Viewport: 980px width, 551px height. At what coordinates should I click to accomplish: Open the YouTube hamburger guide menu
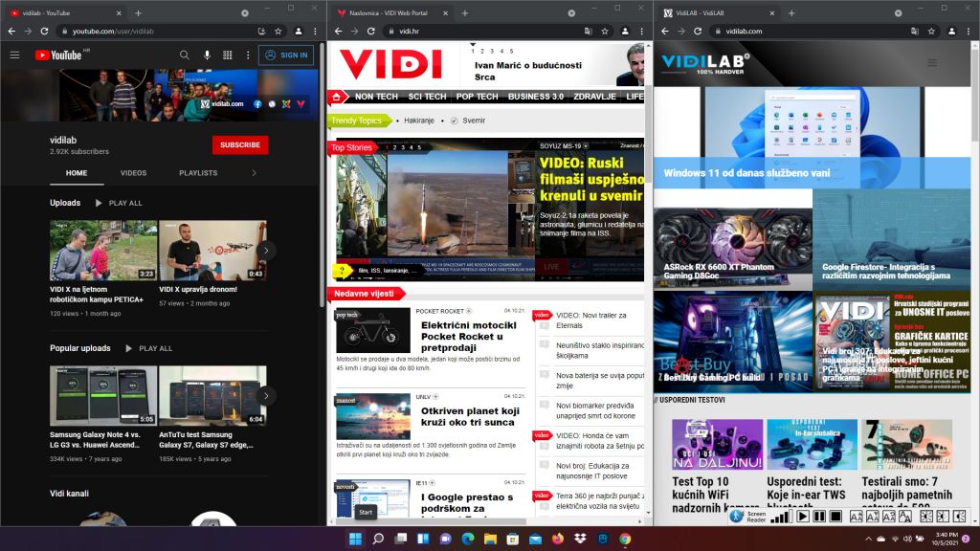[x=14, y=55]
